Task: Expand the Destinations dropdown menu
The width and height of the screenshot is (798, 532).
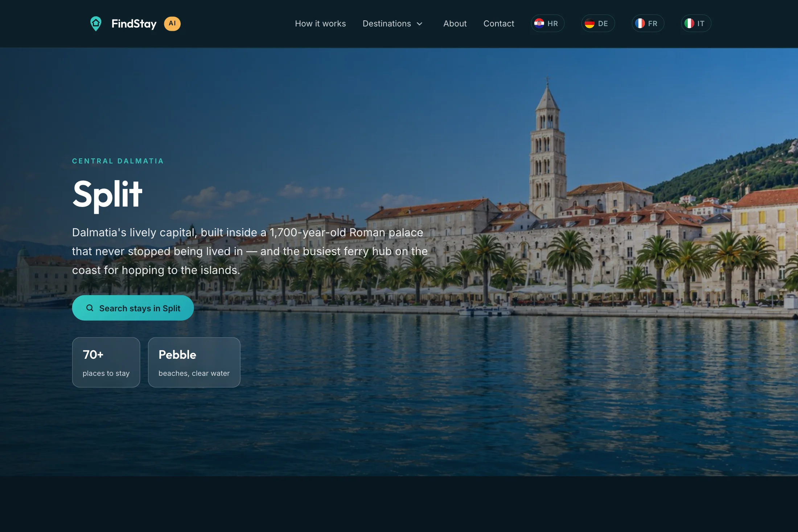Action: coord(393,24)
